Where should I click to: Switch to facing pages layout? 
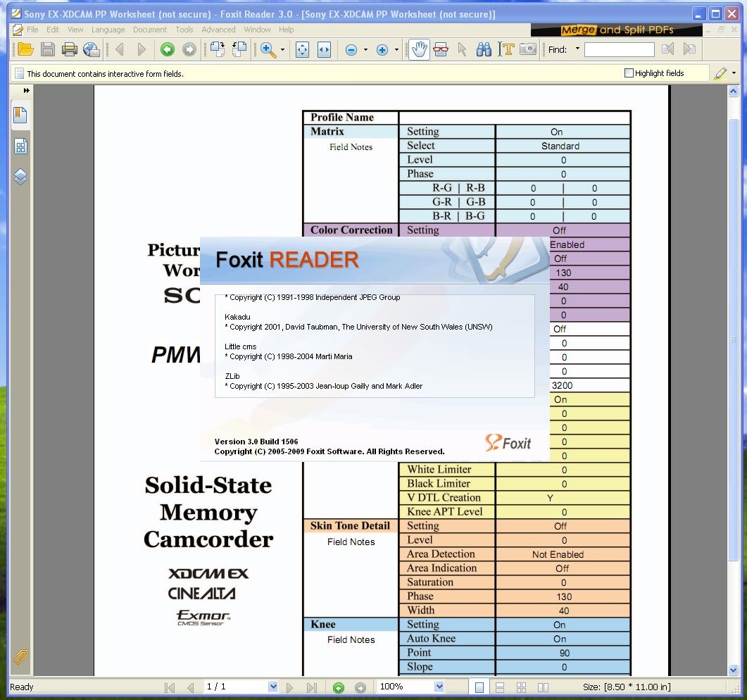543,687
